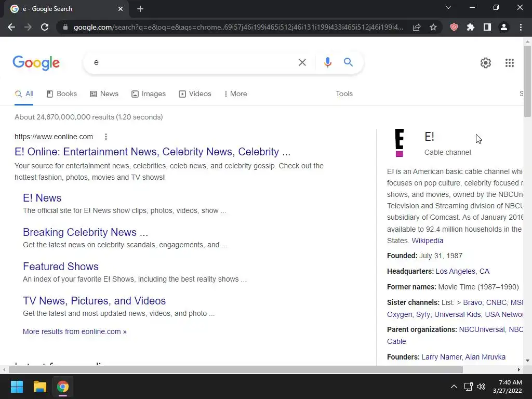Click the scrollbar down arrow
This screenshot has width=532, height=399.
point(527,361)
